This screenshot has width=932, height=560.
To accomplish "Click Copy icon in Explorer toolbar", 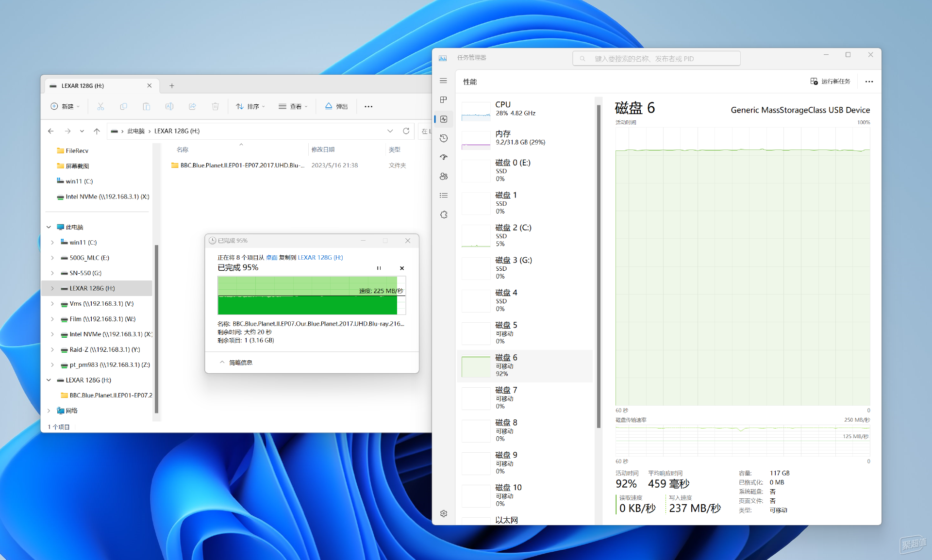I will point(123,106).
